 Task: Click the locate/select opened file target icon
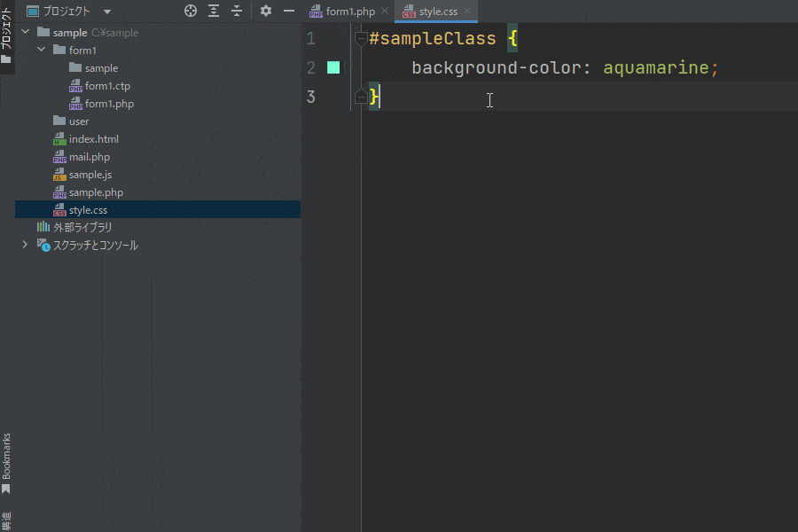[x=190, y=12]
